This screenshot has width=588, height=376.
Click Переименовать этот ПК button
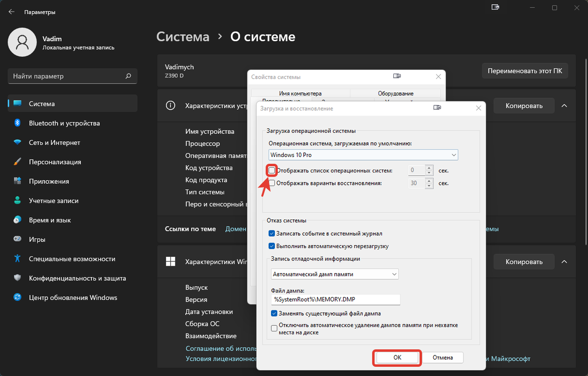point(525,71)
